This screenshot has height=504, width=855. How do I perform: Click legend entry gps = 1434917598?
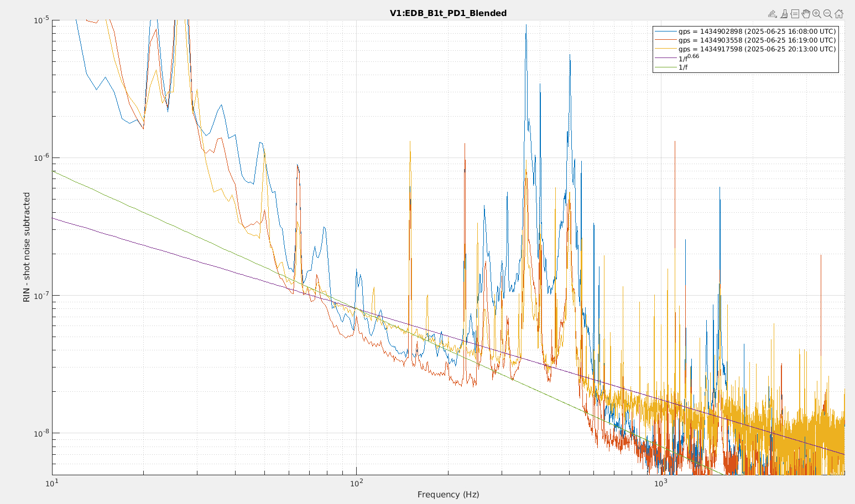(757, 49)
